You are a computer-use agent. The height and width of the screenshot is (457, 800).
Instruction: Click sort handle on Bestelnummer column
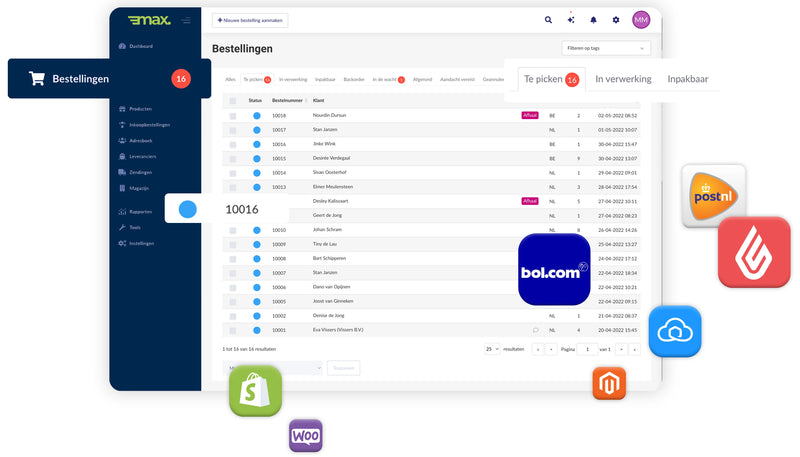(x=306, y=100)
